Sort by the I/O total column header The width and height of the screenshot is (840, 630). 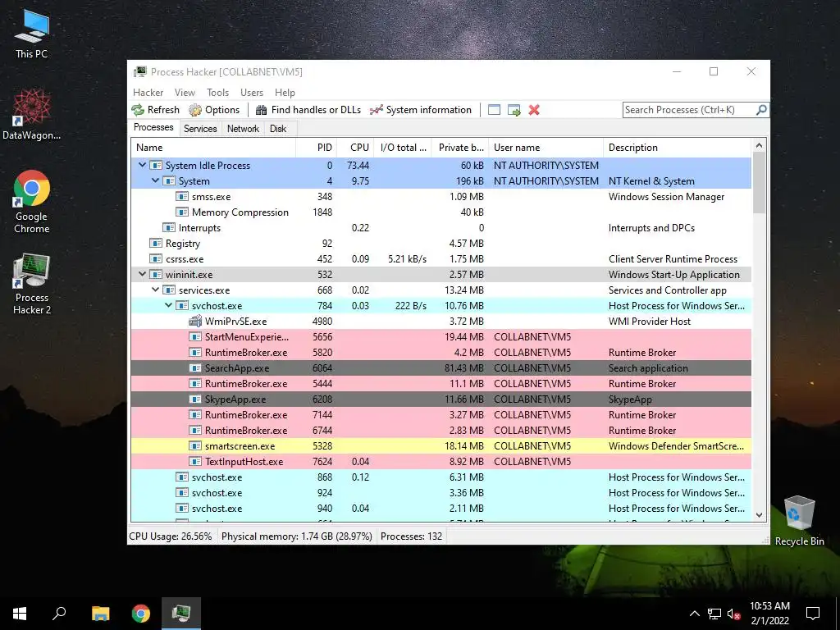402,148
